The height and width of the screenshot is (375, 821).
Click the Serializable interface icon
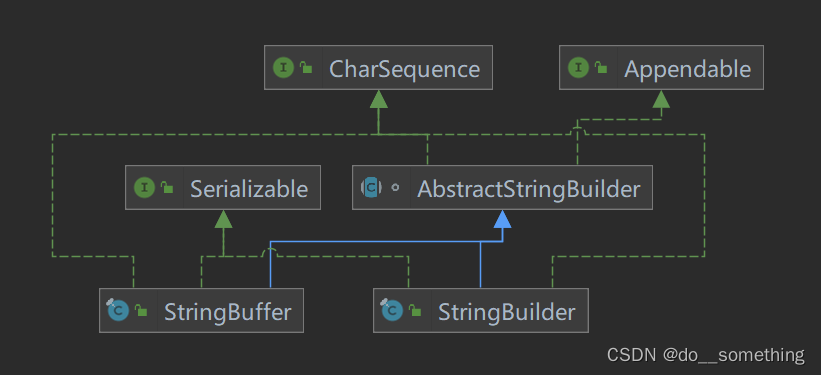(145, 188)
